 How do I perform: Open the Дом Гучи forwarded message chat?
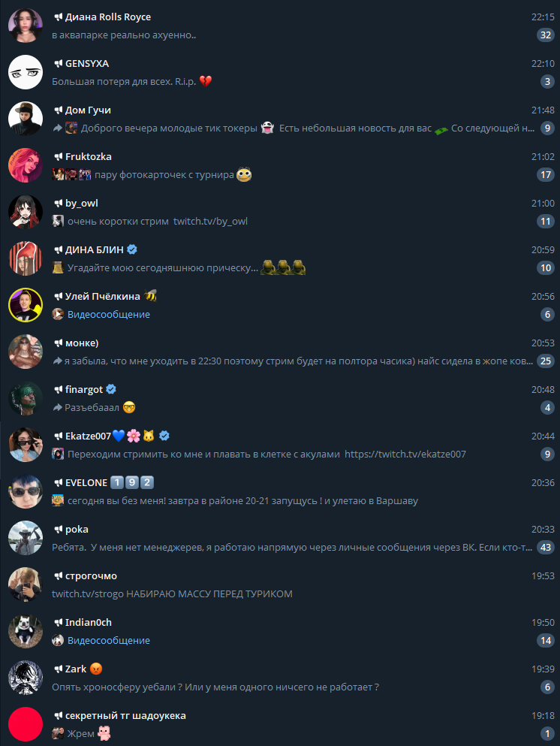tap(280, 119)
